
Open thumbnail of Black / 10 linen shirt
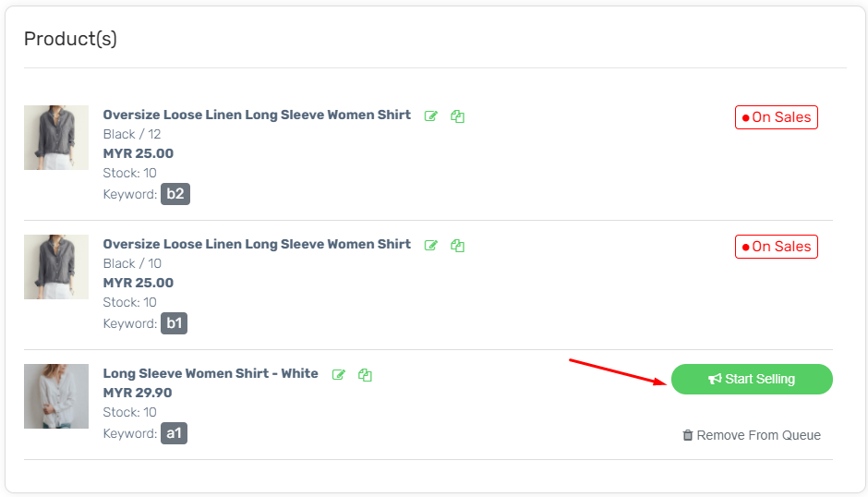pos(56,267)
